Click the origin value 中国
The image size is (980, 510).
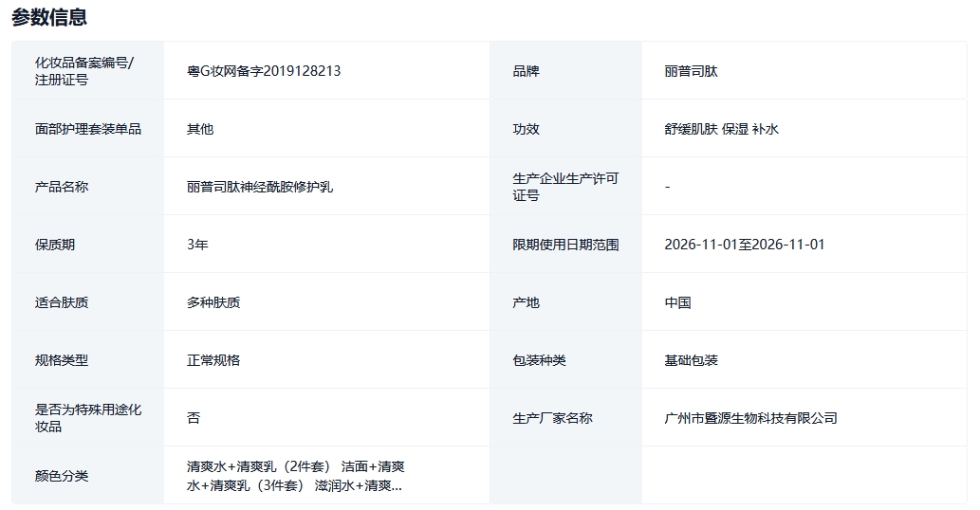click(x=678, y=302)
